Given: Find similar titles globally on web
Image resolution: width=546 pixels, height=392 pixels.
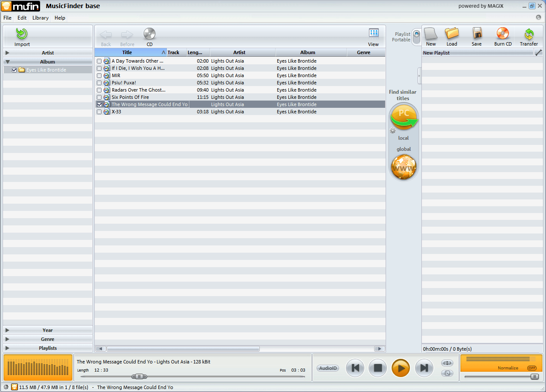Looking at the screenshot, I should 404,167.
